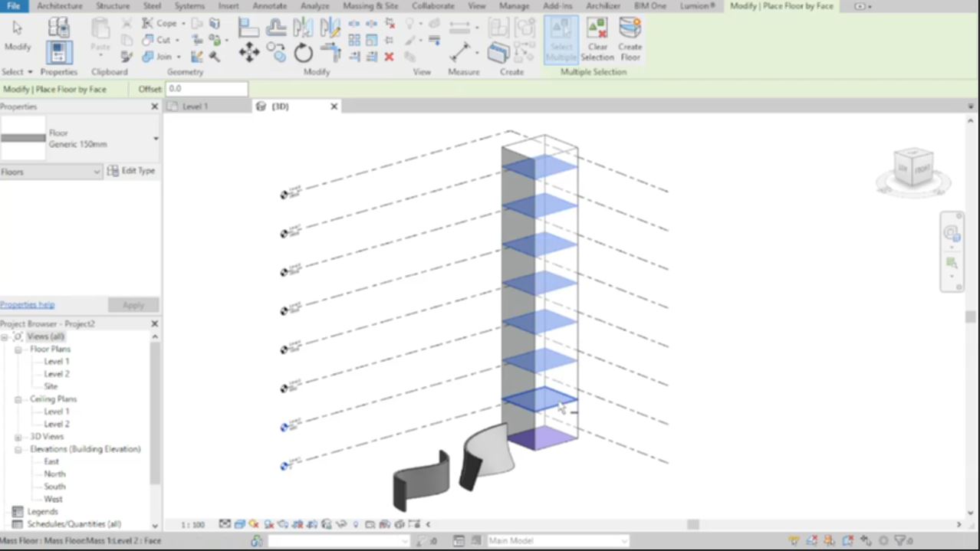The width and height of the screenshot is (980, 551).
Task: Toggle Select Links in status bar
Action: (793, 541)
